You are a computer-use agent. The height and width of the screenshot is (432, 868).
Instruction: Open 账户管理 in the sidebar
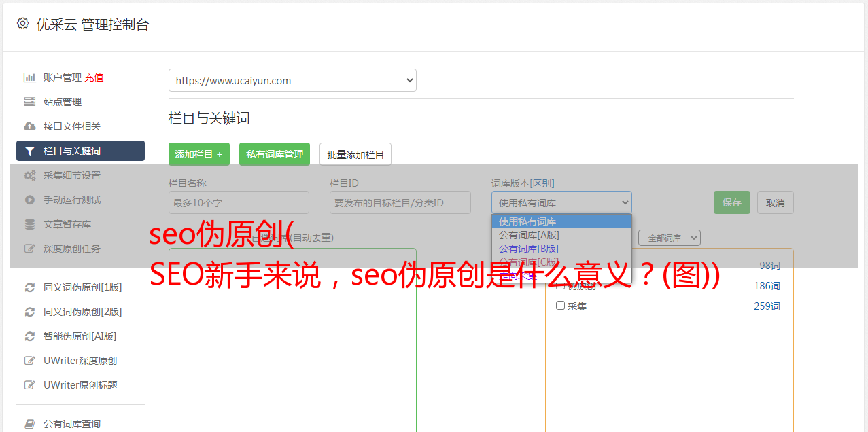coord(63,77)
